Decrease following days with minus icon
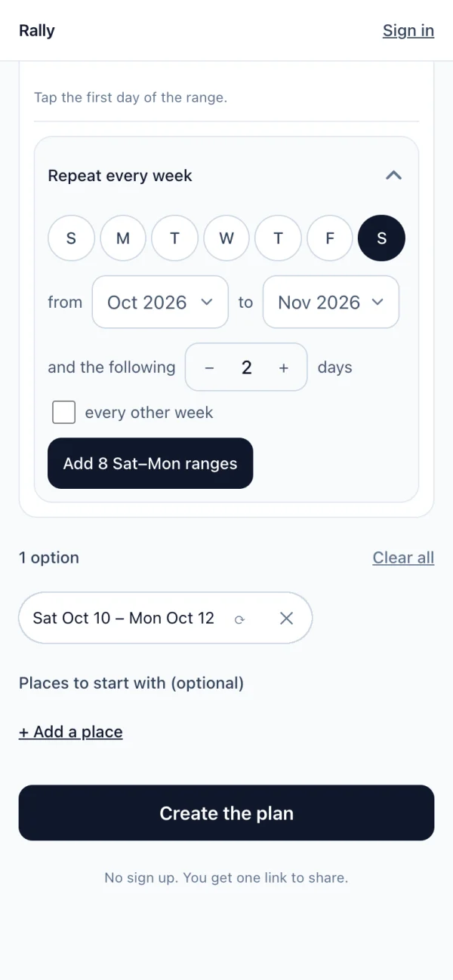The image size is (453, 980). pos(210,367)
